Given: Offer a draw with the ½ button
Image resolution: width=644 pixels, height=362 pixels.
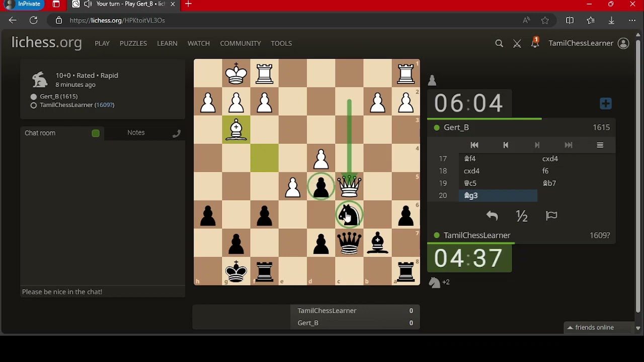Looking at the screenshot, I should point(522,216).
